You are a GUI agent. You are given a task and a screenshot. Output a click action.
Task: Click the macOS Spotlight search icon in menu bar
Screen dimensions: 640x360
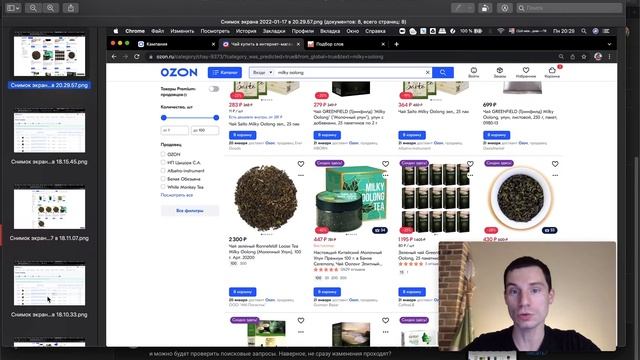click(x=584, y=31)
